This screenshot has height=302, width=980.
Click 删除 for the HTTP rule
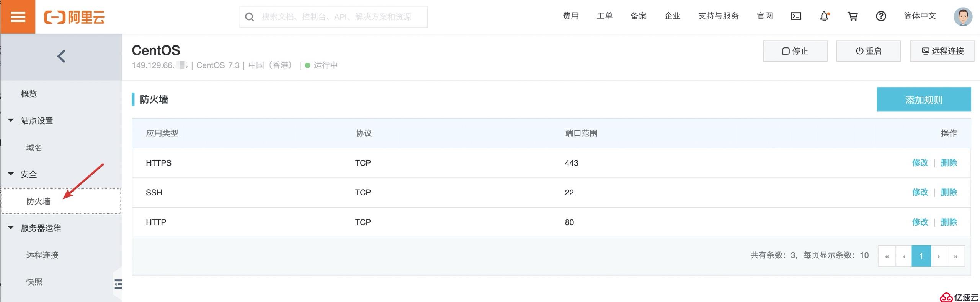[949, 222]
